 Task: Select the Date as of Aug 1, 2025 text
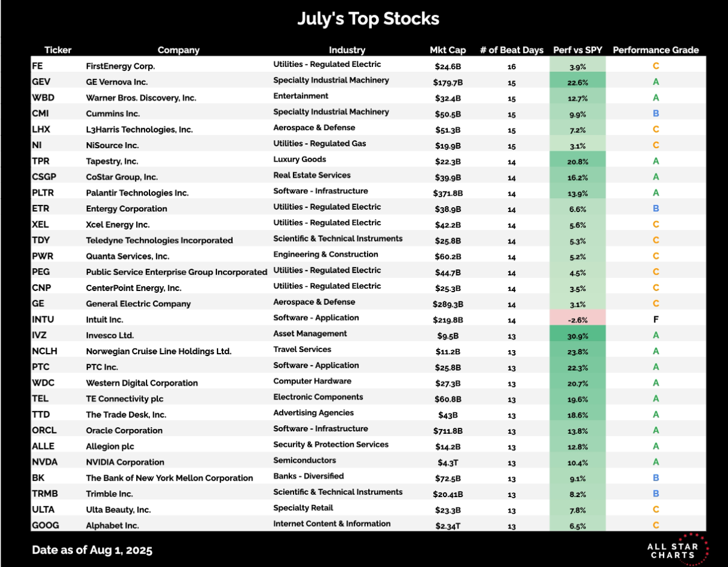click(x=92, y=550)
